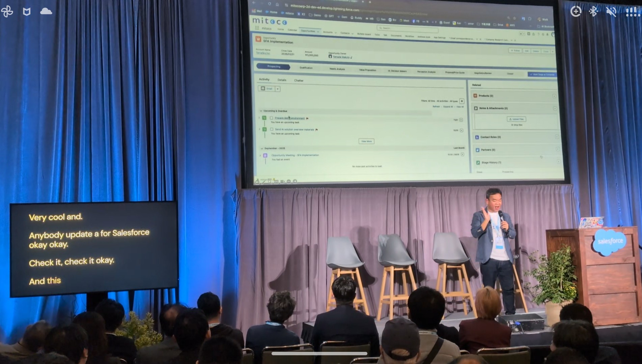Click the cloud icon in the top-left overlay
Viewport: 642px width, 364px height.
point(46,11)
